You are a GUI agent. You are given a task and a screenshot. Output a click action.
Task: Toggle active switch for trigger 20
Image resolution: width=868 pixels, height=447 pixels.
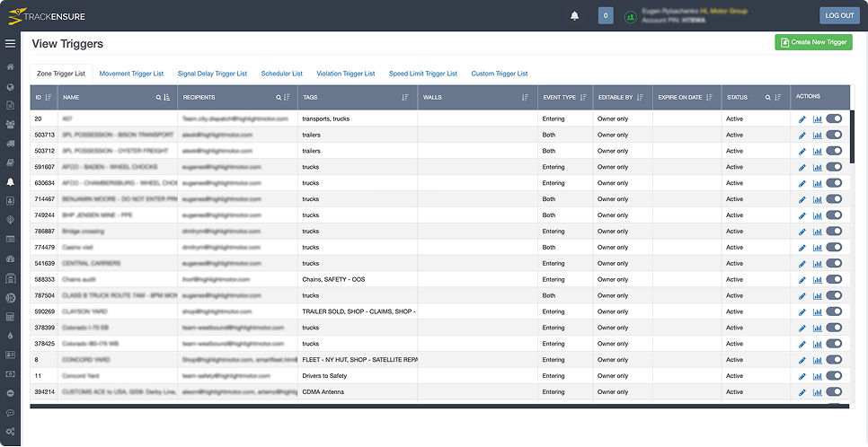[834, 118]
